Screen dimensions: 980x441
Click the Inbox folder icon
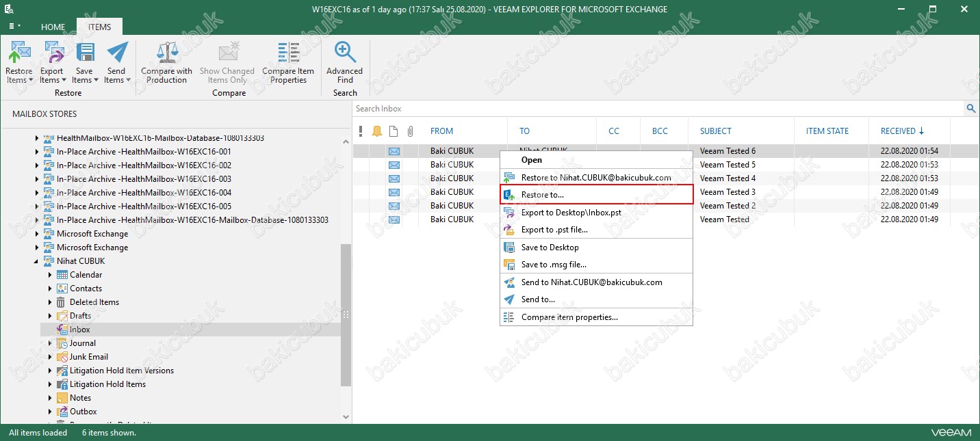coord(62,330)
